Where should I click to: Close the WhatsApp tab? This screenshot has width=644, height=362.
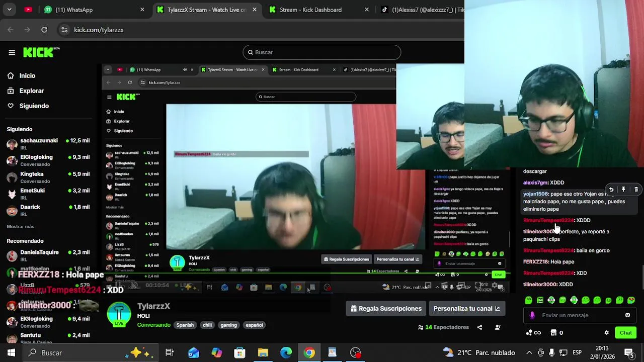(x=142, y=10)
